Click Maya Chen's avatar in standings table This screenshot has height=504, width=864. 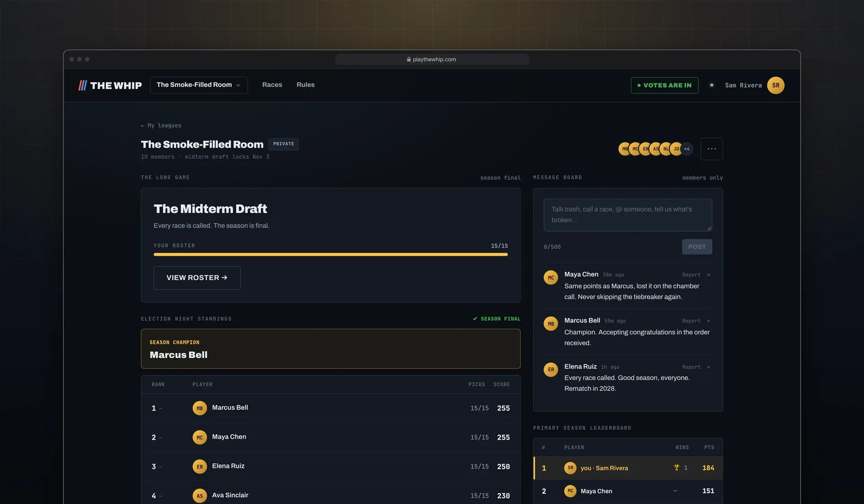pos(200,437)
